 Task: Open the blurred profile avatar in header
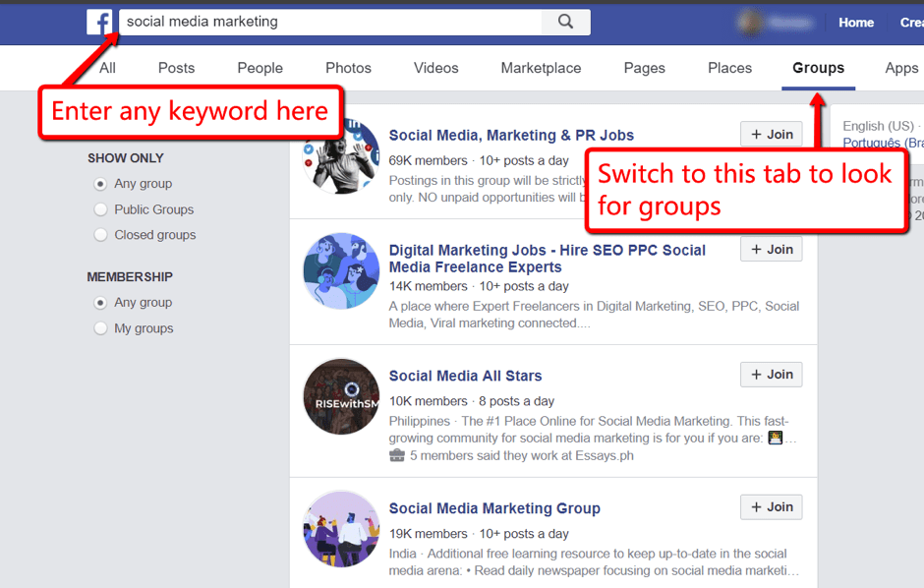pyautogui.click(x=751, y=23)
